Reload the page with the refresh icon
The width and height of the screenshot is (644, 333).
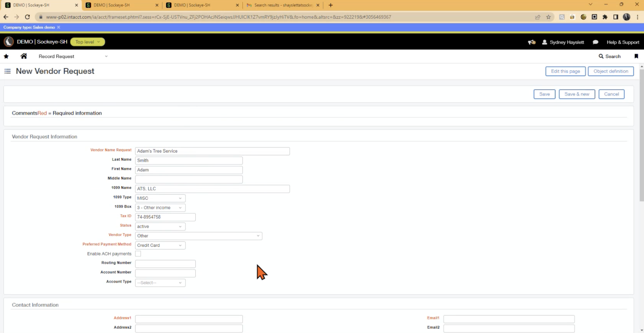click(x=27, y=17)
